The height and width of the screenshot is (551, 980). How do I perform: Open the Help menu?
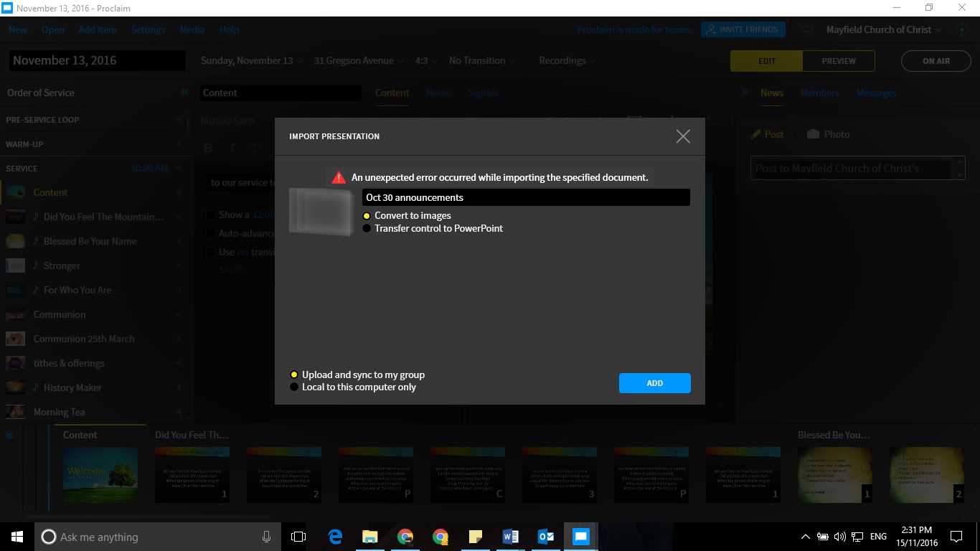[x=229, y=29]
